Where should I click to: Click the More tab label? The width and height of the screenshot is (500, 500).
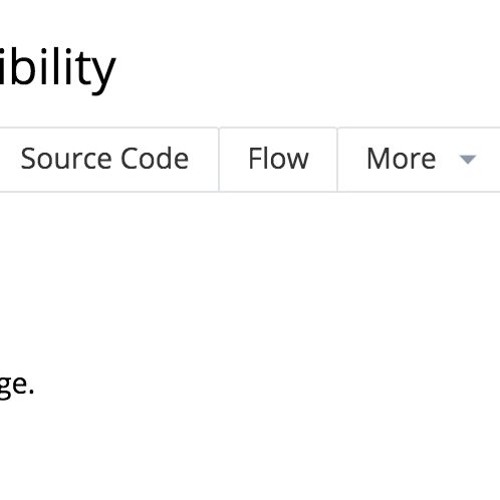point(401,159)
